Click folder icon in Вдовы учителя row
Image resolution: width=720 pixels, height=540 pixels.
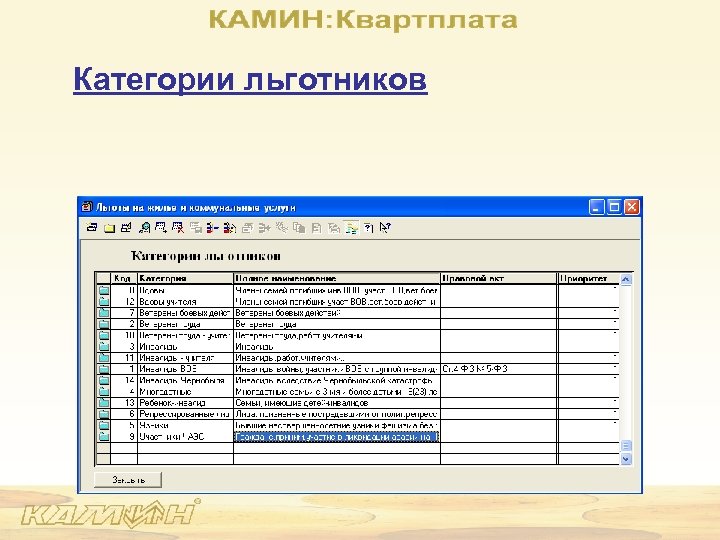pos(104,302)
